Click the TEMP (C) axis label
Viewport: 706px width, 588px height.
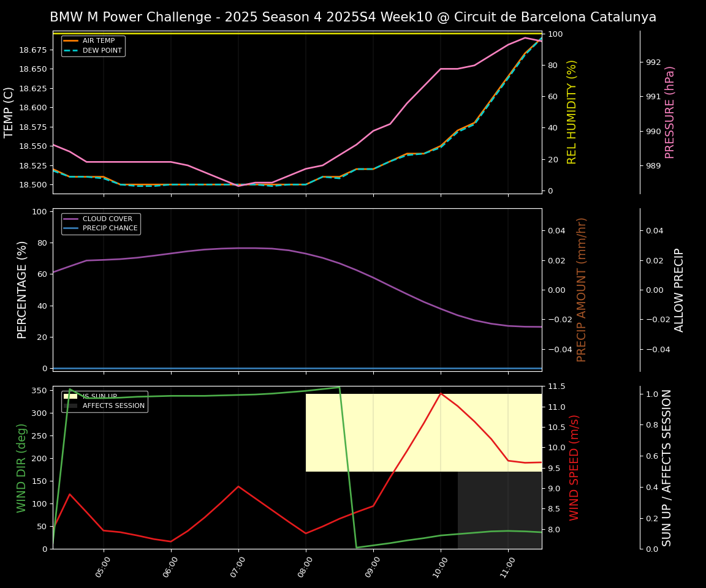9,112
